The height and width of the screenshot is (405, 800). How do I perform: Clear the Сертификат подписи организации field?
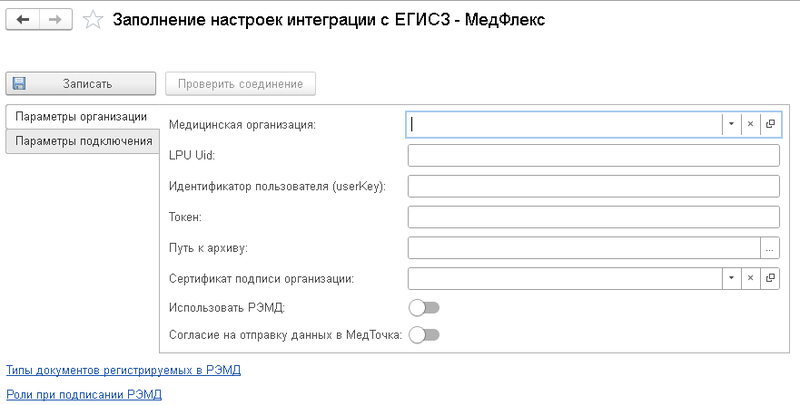click(750, 278)
